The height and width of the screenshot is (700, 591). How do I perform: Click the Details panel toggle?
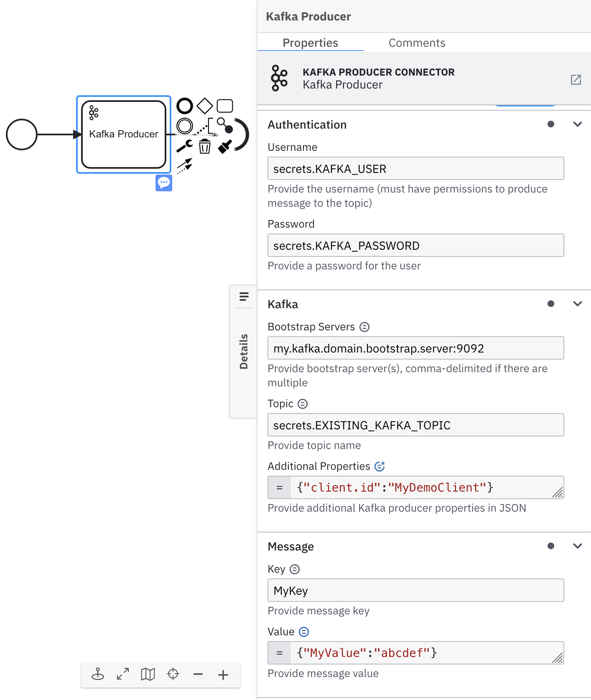[x=244, y=351]
